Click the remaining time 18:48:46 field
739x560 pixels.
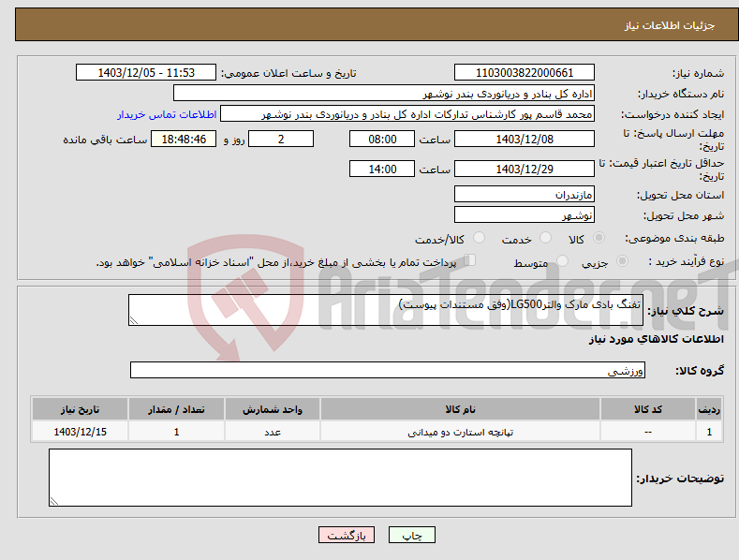pos(184,139)
